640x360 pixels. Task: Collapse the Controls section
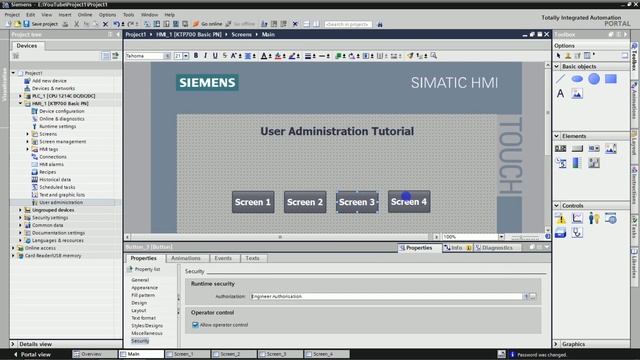557,206
